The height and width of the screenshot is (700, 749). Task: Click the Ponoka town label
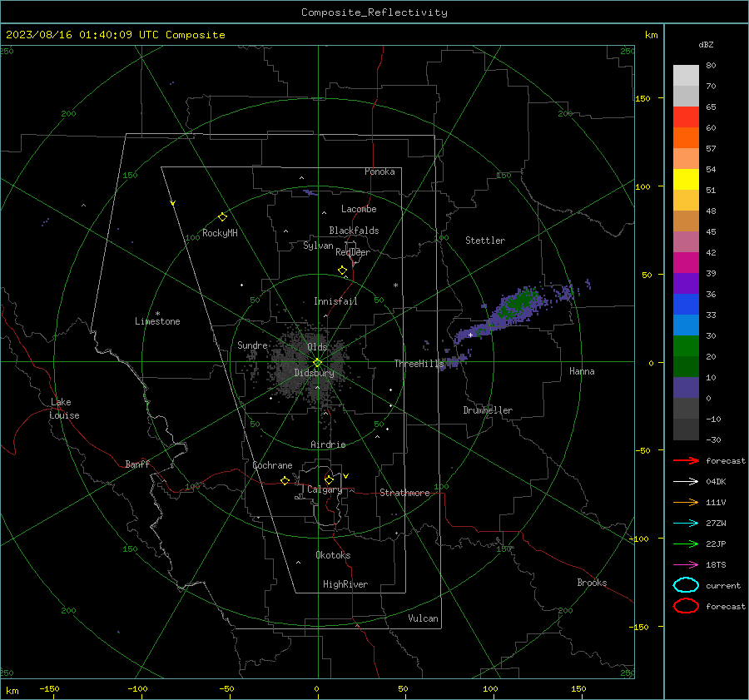(379, 171)
